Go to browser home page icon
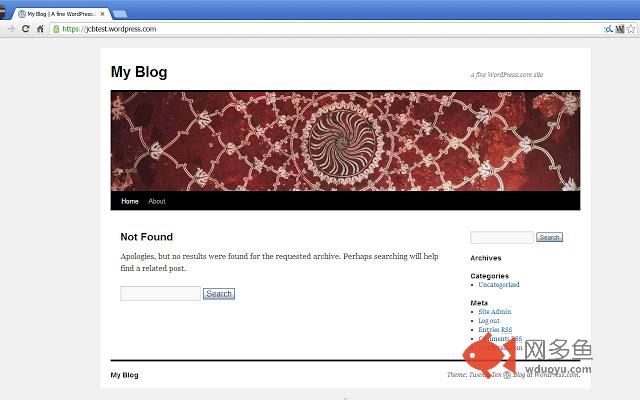 tap(40, 29)
